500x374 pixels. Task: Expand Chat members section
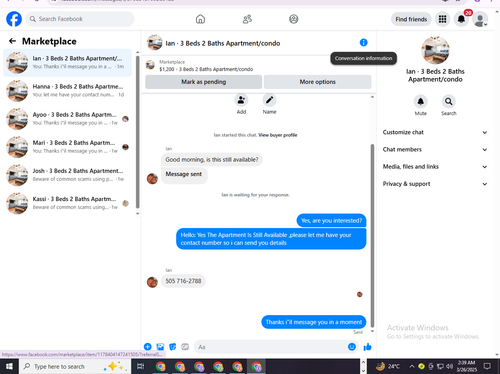point(435,149)
